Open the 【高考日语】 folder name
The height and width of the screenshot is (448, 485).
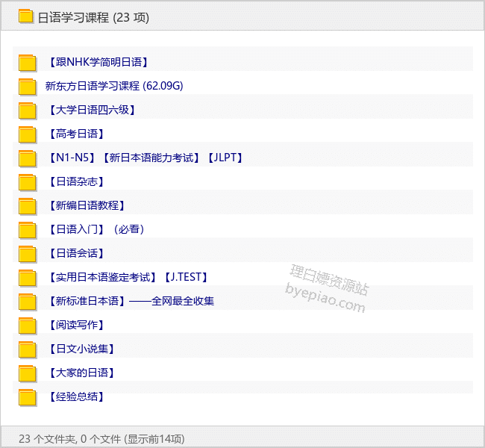(76, 134)
